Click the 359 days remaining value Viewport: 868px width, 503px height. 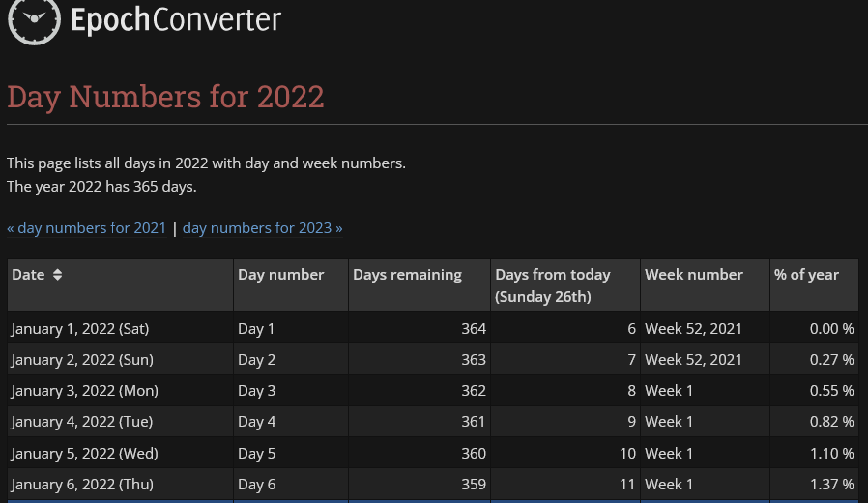pyautogui.click(x=474, y=485)
